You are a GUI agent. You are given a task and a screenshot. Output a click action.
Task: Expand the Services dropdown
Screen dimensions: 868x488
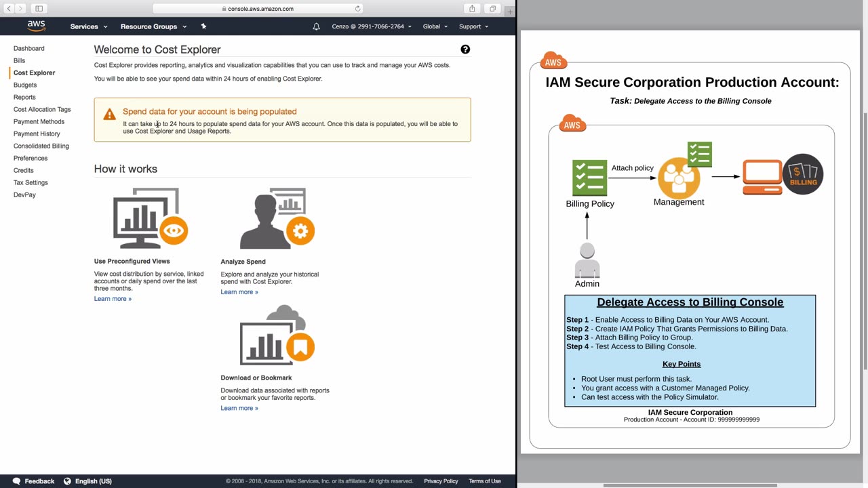[x=89, y=26]
